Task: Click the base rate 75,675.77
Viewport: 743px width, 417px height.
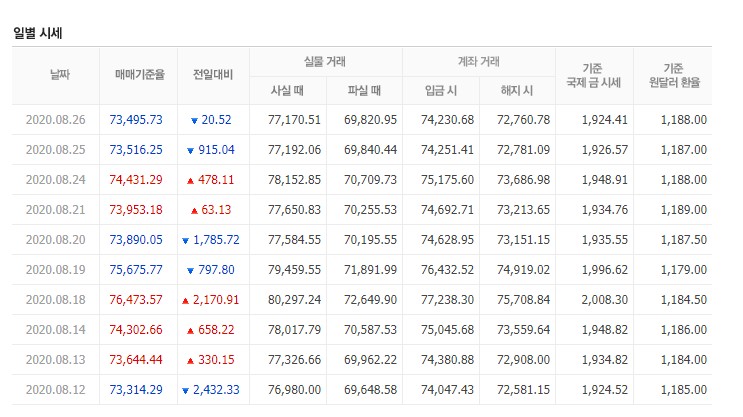Action: [136, 270]
